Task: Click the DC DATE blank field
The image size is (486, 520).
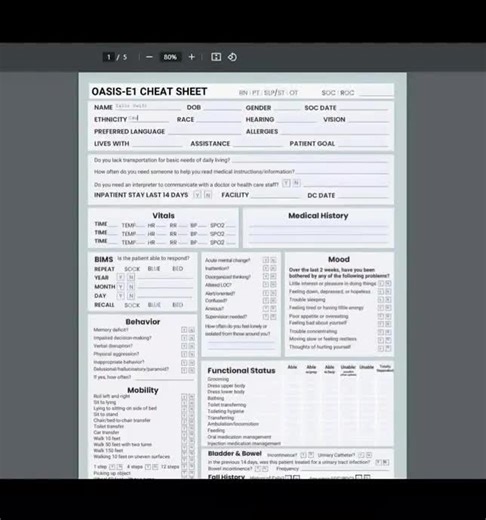Action: tap(363, 195)
